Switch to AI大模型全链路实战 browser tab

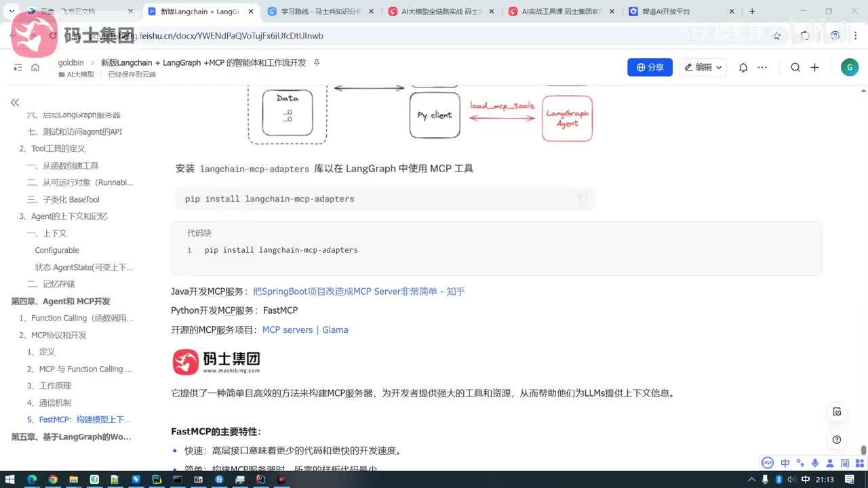tap(442, 12)
